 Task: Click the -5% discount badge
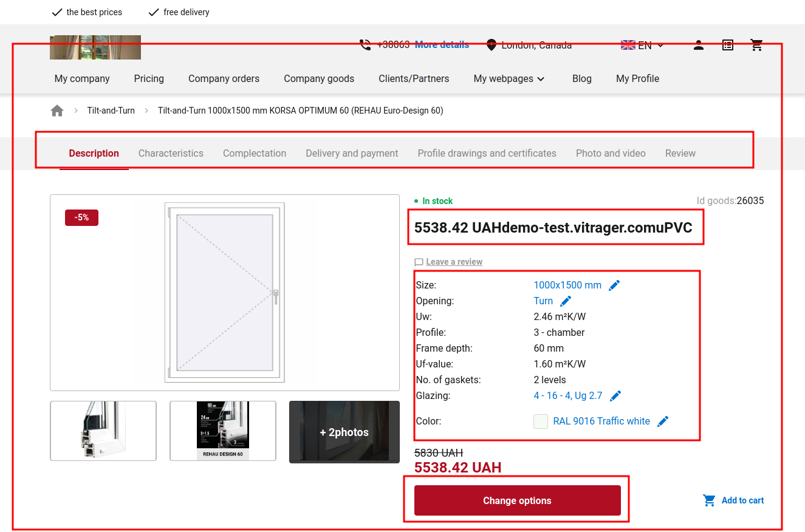[81, 217]
